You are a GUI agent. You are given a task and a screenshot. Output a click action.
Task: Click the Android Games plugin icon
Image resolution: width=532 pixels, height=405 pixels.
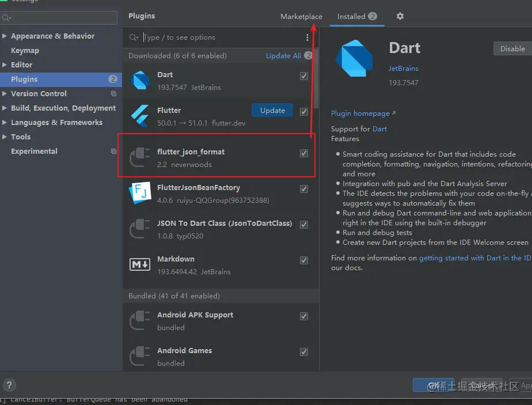pyautogui.click(x=140, y=356)
